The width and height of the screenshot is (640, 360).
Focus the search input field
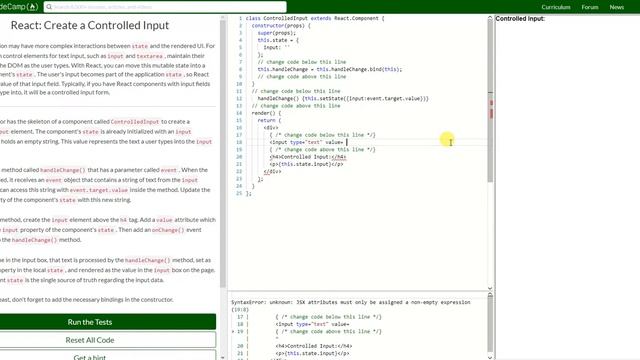pyautogui.click(x=165, y=7)
